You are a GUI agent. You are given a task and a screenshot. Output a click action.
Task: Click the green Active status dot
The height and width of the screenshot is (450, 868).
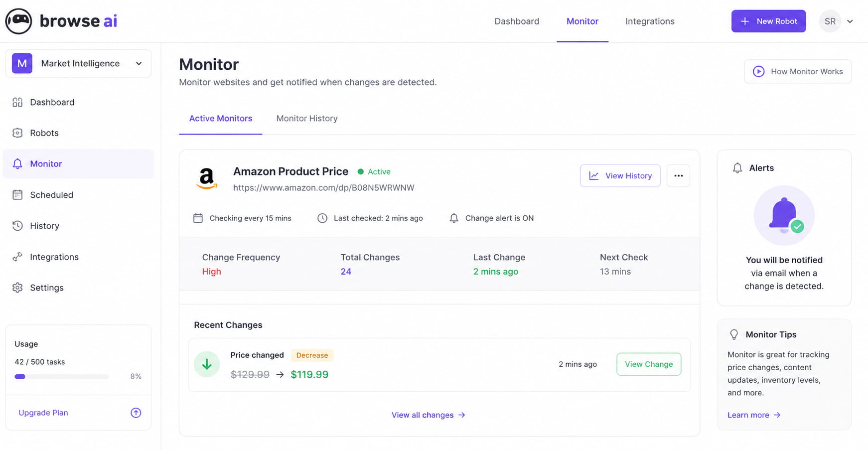pos(360,172)
